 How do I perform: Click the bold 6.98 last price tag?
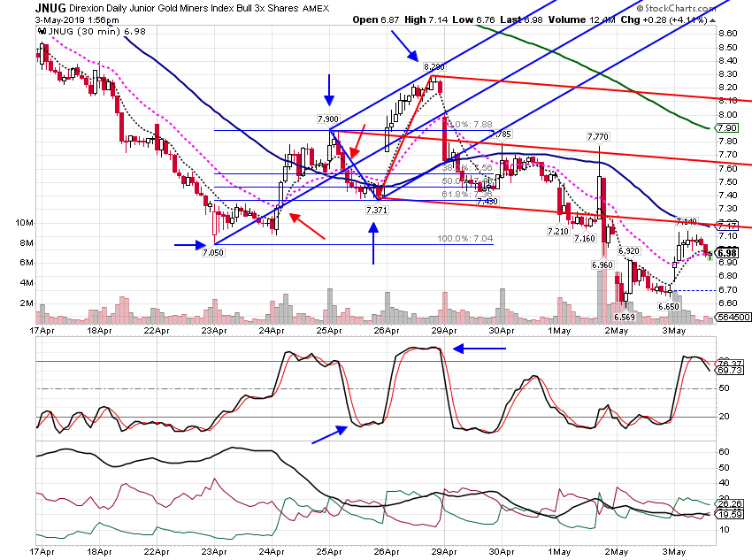pyautogui.click(x=727, y=253)
